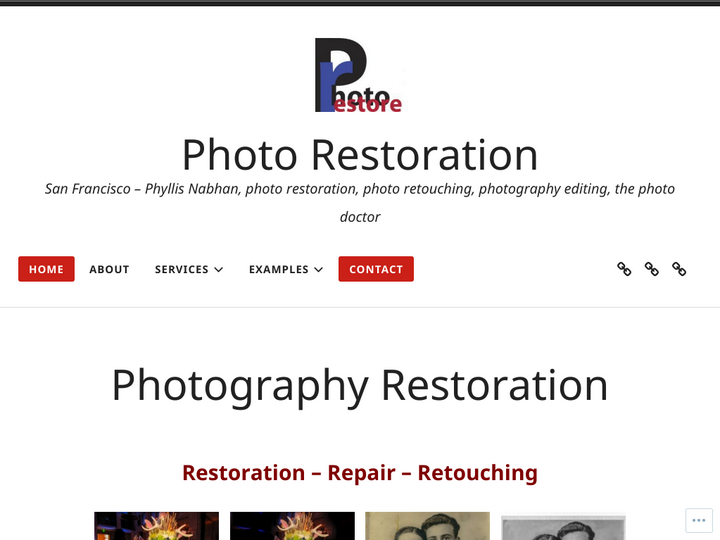Open the second social link icon
Viewport: 720px width, 540px height.
coord(651,269)
